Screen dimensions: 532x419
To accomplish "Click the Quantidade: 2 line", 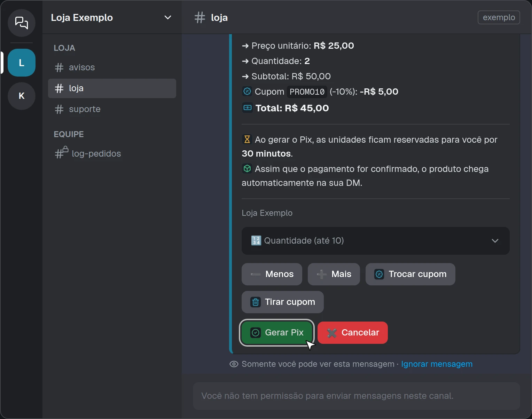I will 276,61.
